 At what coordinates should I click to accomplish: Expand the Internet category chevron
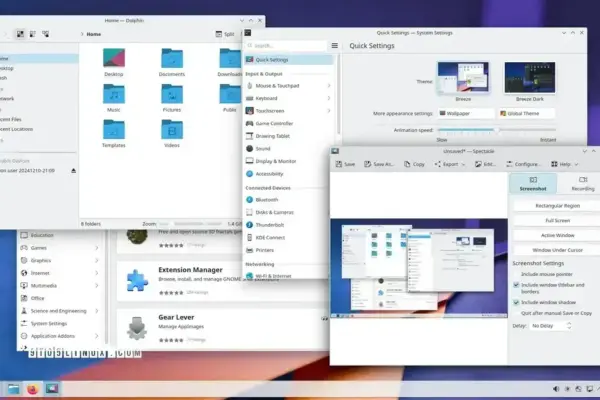[x=96, y=273]
